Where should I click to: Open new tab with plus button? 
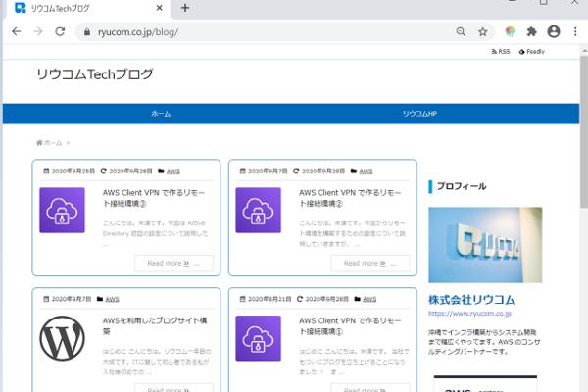[185, 8]
